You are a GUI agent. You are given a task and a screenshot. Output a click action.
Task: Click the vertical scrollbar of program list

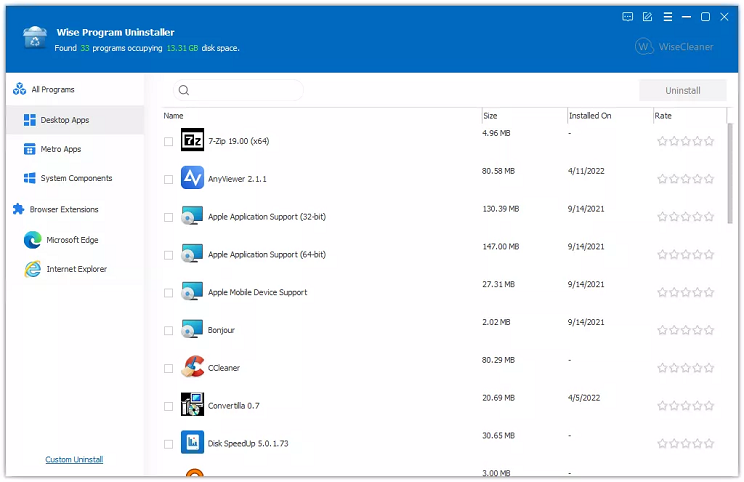730,173
